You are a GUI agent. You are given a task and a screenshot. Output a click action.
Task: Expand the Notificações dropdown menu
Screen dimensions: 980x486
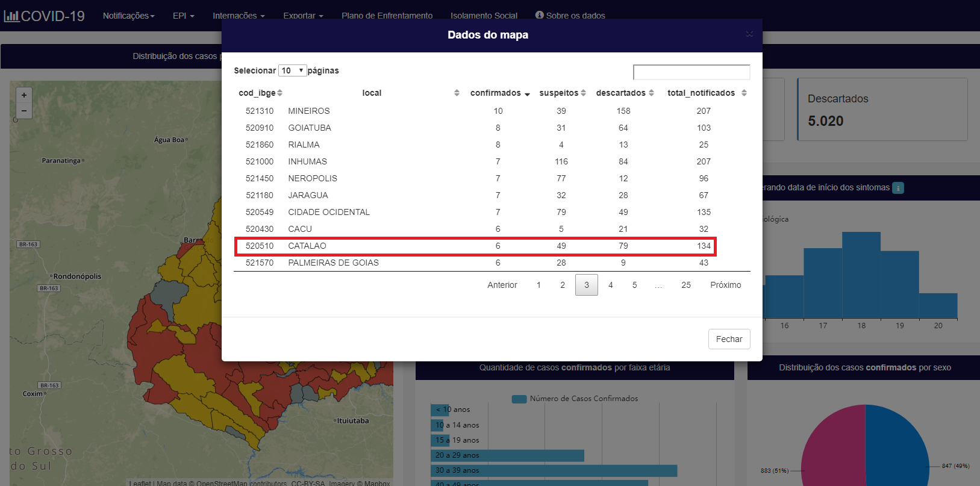click(x=128, y=16)
